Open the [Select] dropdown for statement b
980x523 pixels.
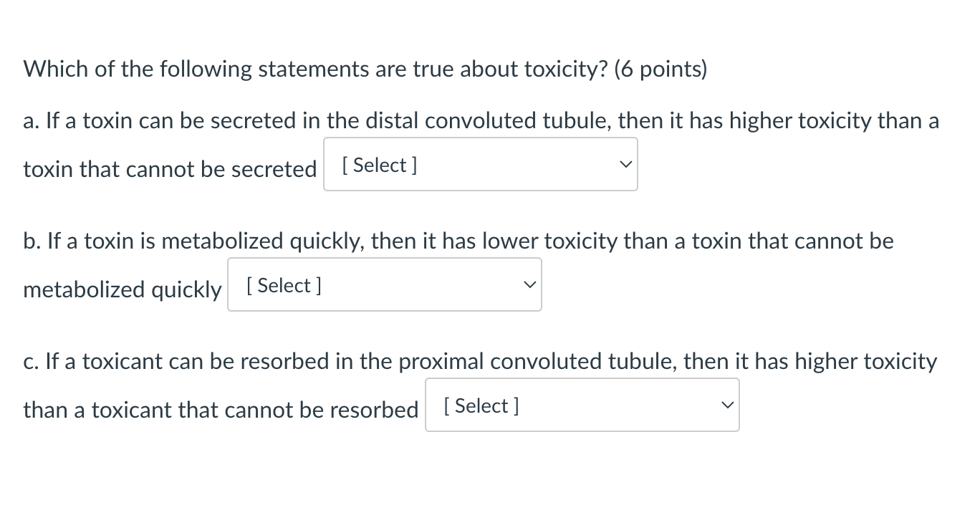tap(384, 284)
